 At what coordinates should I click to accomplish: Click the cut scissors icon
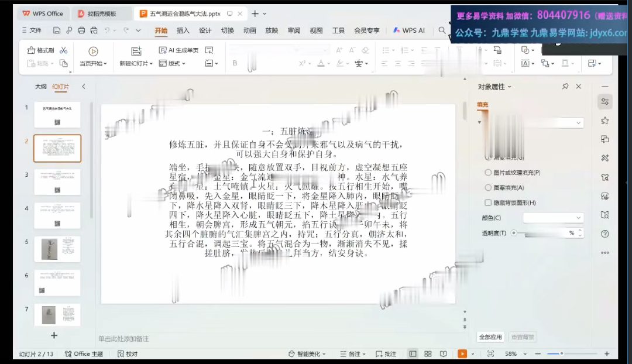[63, 50]
